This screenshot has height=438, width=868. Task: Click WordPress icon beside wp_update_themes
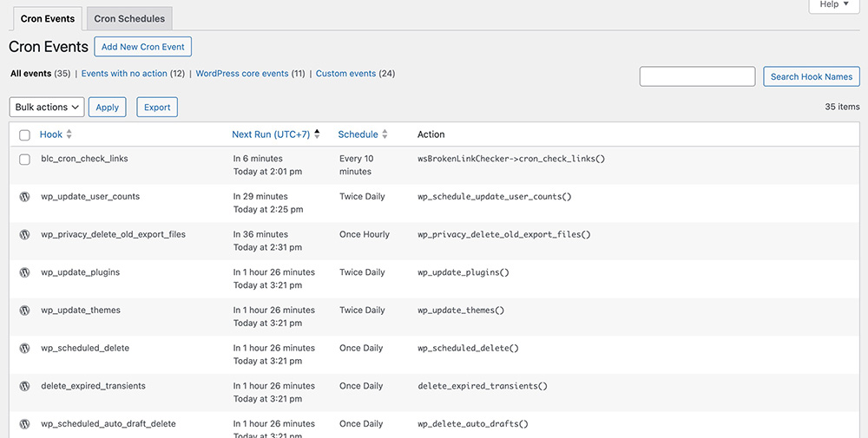(x=24, y=311)
